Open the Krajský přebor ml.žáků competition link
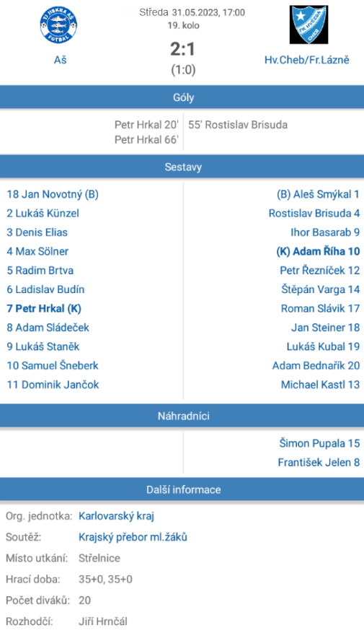 (133, 537)
